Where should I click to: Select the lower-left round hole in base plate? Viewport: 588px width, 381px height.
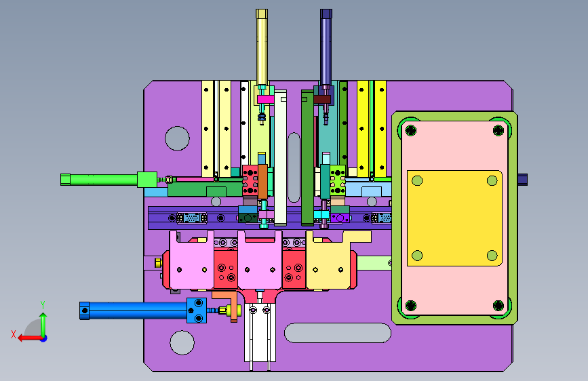182,342
